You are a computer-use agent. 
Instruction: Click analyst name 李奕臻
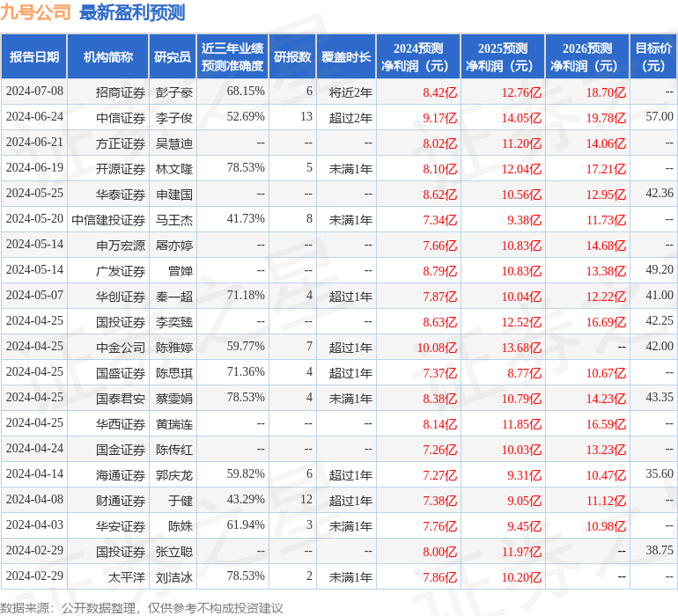coord(174,321)
